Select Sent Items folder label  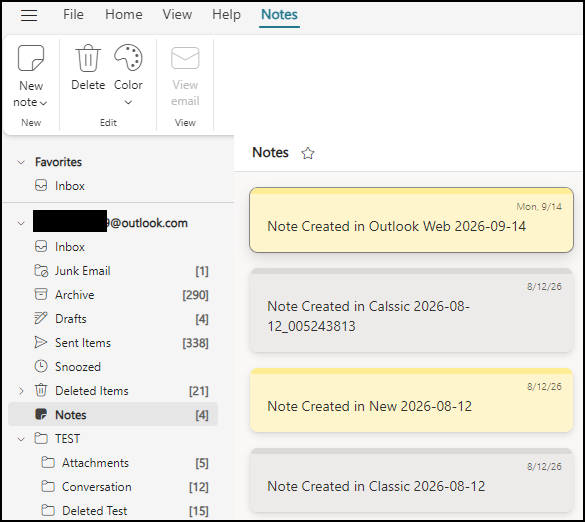coord(83,343)
